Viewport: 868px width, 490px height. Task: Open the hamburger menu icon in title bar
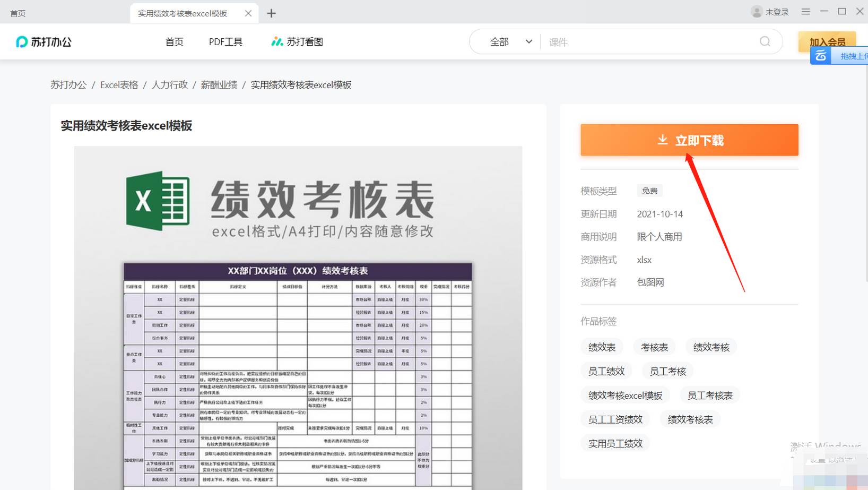click(805, 12)
